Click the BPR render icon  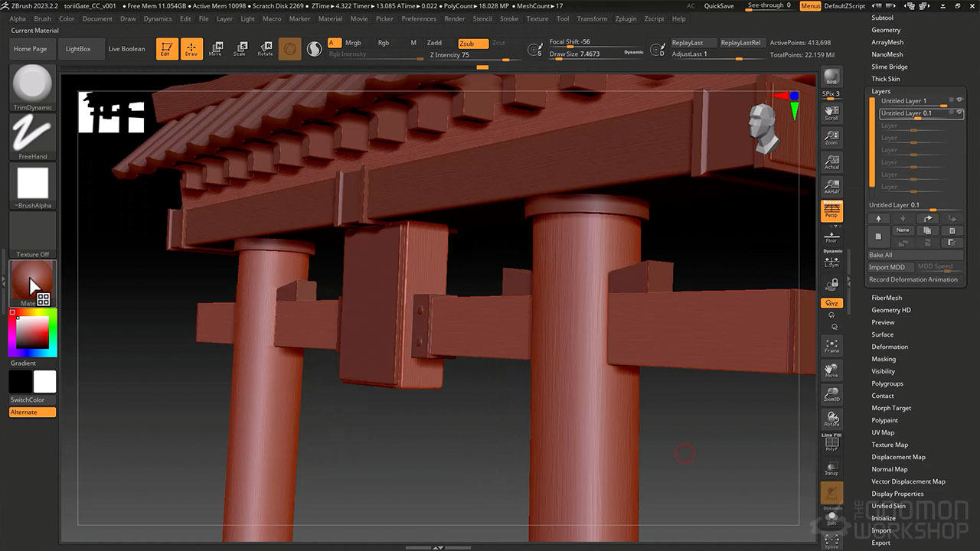coord(831,77)
